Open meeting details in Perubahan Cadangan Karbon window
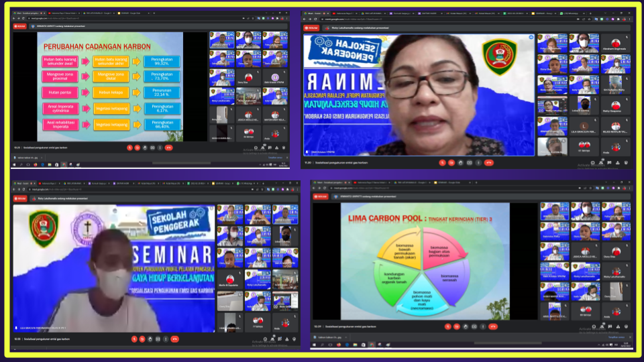Viewport: 644px width, 362px height. (256, 147)
